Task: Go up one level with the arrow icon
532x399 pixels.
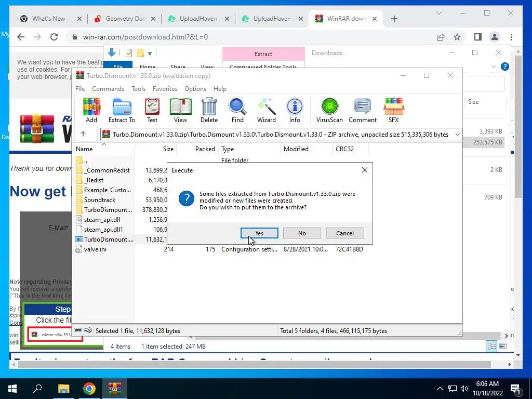Action: click(x=83, y=134)
